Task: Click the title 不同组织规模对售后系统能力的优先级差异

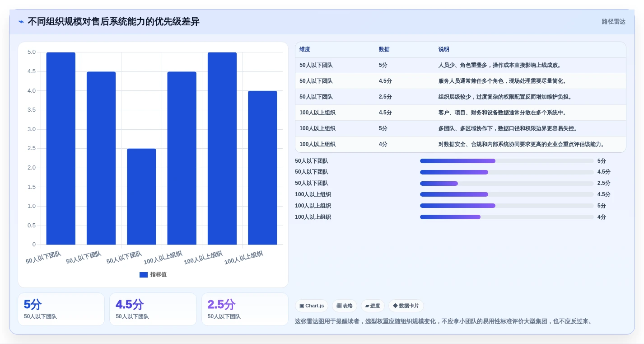Action: point(113,22)
